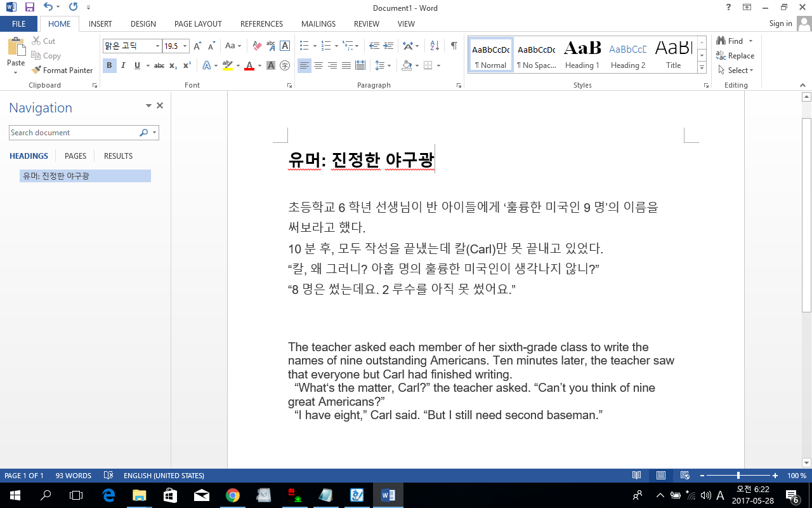Image resolution: width=812 pixels, height=508 pixels.
Task: Center align the paragraph
Action: point(318,65)
